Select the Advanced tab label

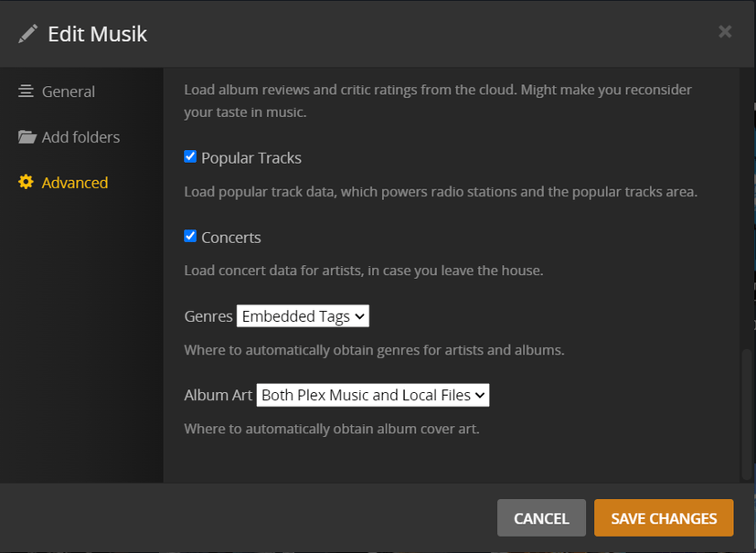tap(75, 183)
